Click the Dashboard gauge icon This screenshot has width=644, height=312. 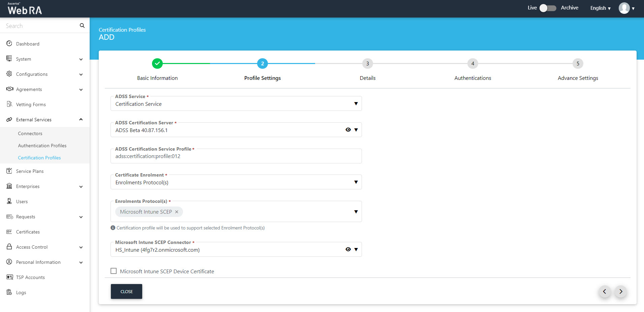pyautogui.click(x=9, y=43)
